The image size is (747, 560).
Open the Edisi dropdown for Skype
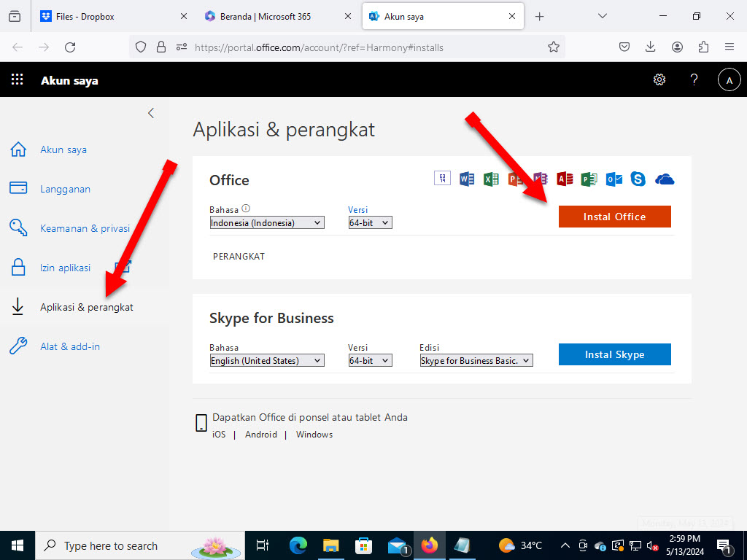476,360
